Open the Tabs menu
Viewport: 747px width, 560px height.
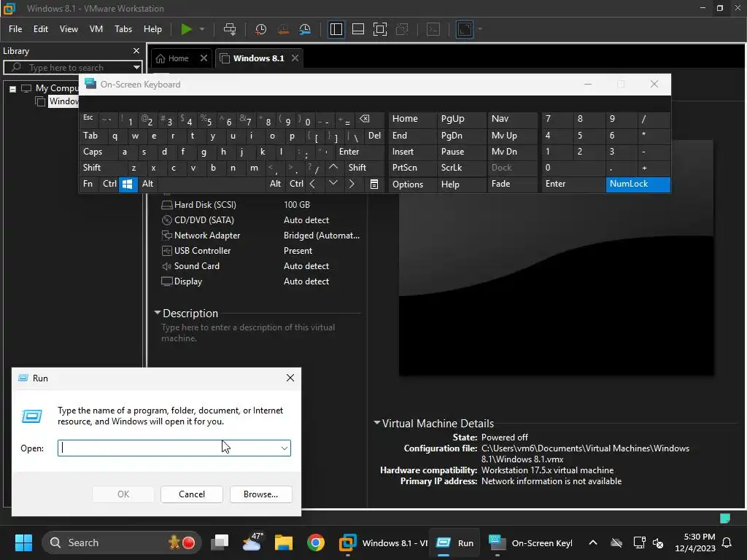(x=123, y=29)
